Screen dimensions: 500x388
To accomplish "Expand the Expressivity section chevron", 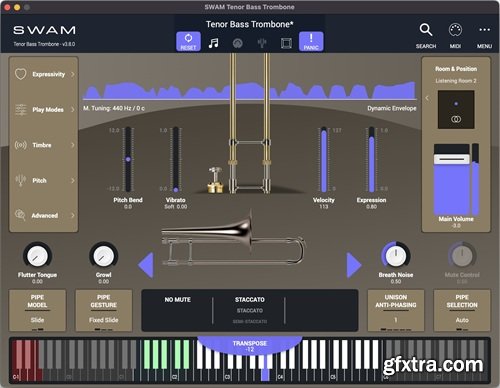I will [x=73, y=74].
